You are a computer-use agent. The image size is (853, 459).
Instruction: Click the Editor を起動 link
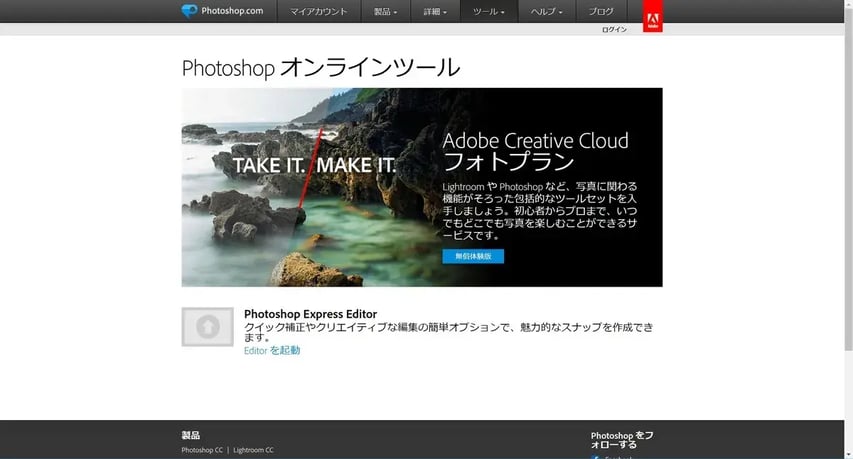(x=272, y=350)
